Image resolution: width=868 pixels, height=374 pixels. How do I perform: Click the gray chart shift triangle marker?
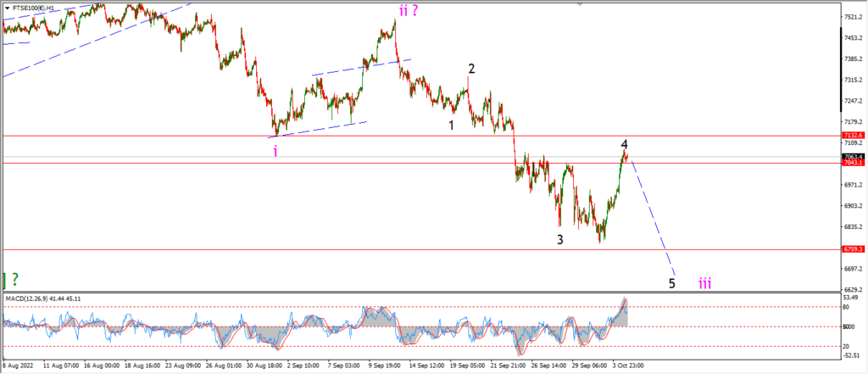click(x=580, y=4)
